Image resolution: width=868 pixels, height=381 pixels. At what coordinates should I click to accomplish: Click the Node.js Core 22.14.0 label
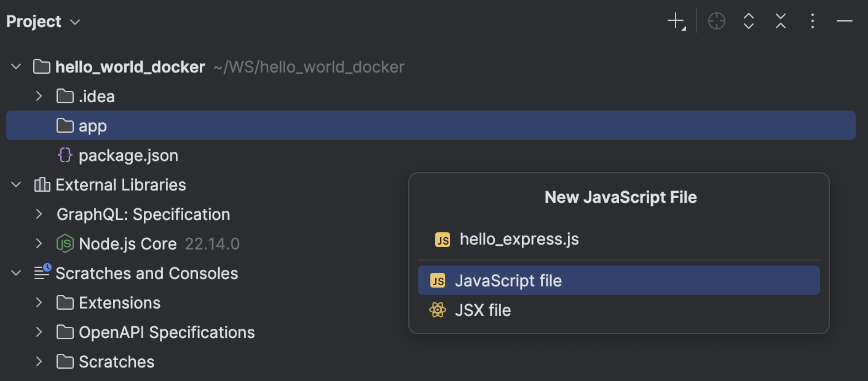pyautogui.click(x=159, y=244)
